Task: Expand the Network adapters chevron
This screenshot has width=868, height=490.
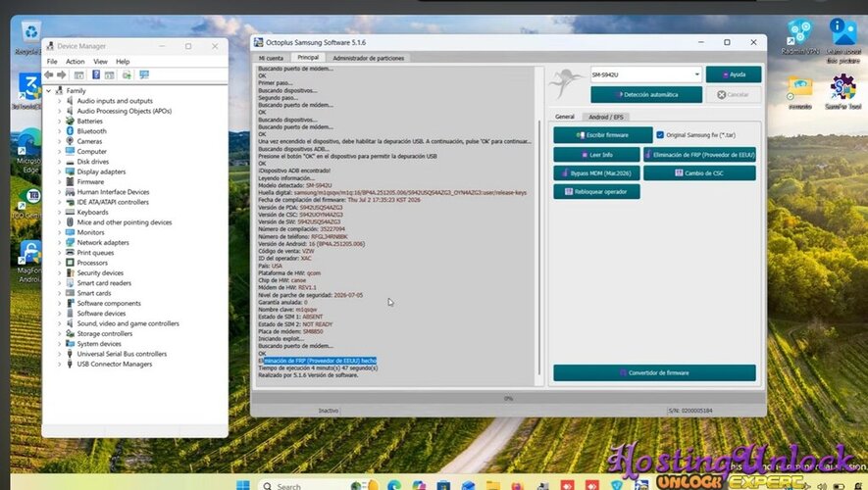Action: click(59, 242)
